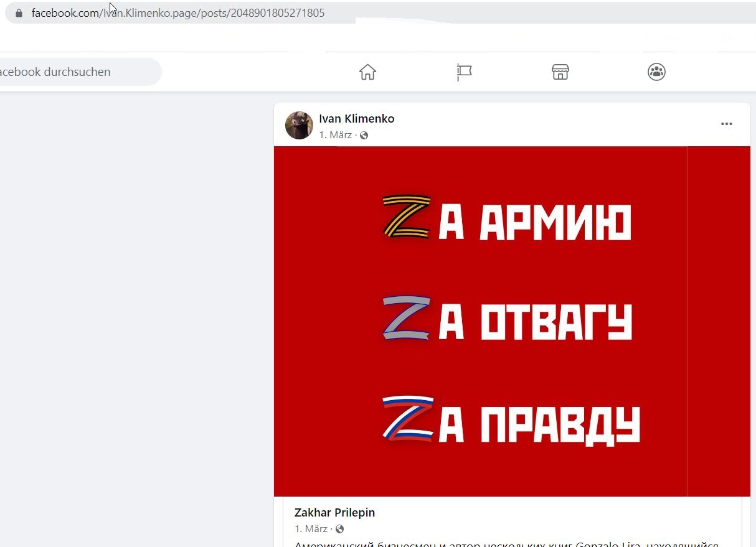Click the lock icon in the address bar
This screenshot has width=756, height=547.
coord(19,13)
